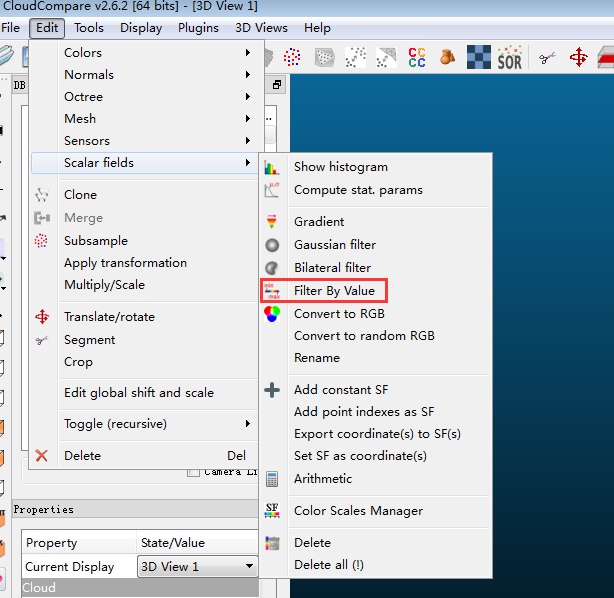
Task: Click the Bilateral filter icon
Action: tap(272, 268)
